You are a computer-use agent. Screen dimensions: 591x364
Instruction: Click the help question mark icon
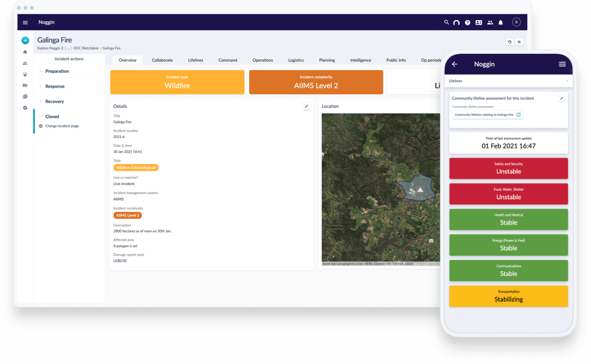coord(468,23)
